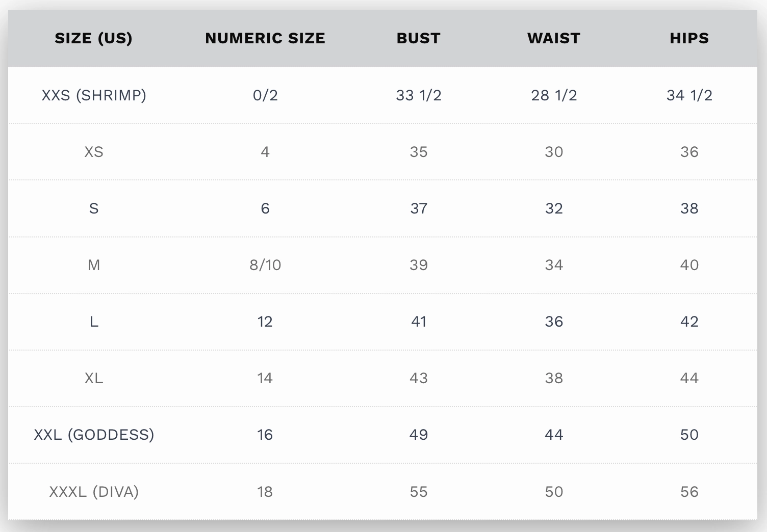
Task: Select the XS size cell
Action: [94, 152]
